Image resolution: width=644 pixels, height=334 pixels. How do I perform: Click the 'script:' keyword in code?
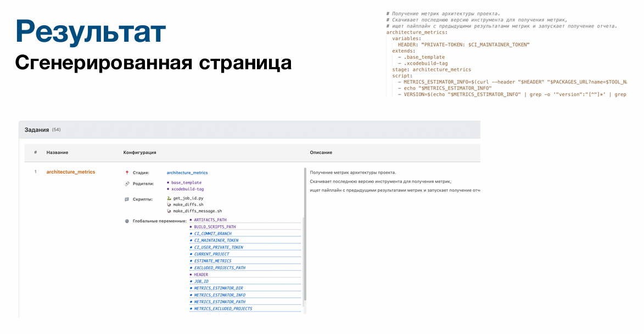[x=402, y=76]
